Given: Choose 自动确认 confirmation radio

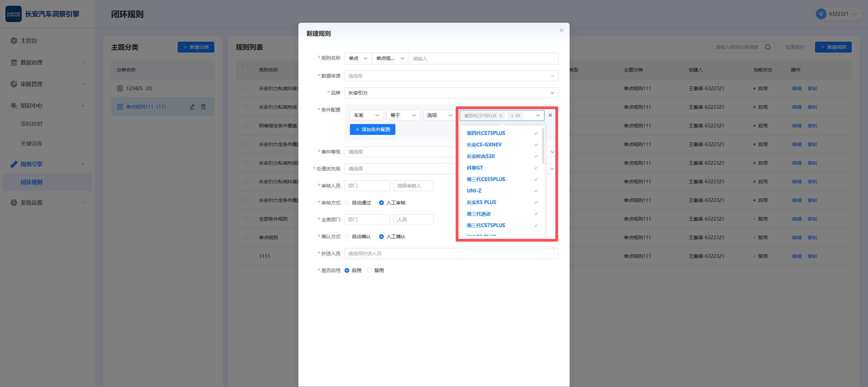Looking at the screenshot, I should pos(347,237).
